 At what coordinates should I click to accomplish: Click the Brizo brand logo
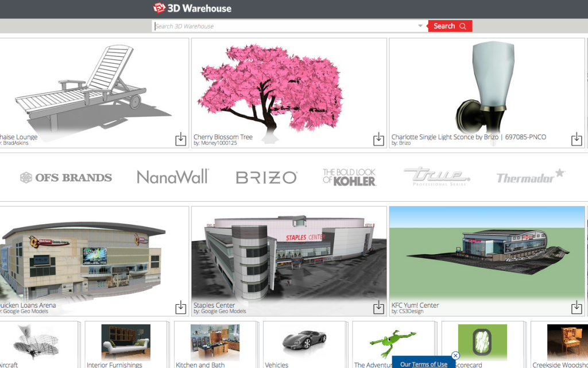pyautogui.click(x=266, y=177)
